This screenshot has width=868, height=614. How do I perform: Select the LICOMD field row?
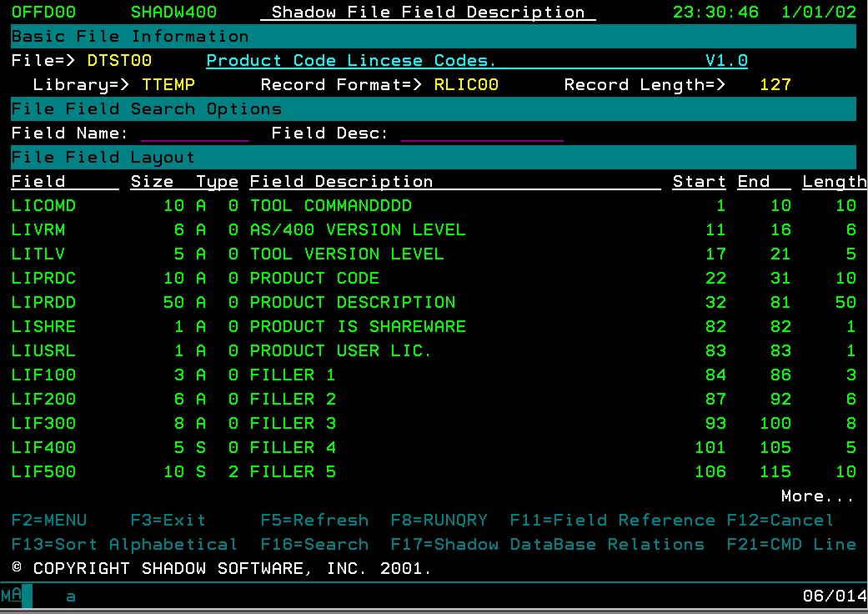point(434,206)
